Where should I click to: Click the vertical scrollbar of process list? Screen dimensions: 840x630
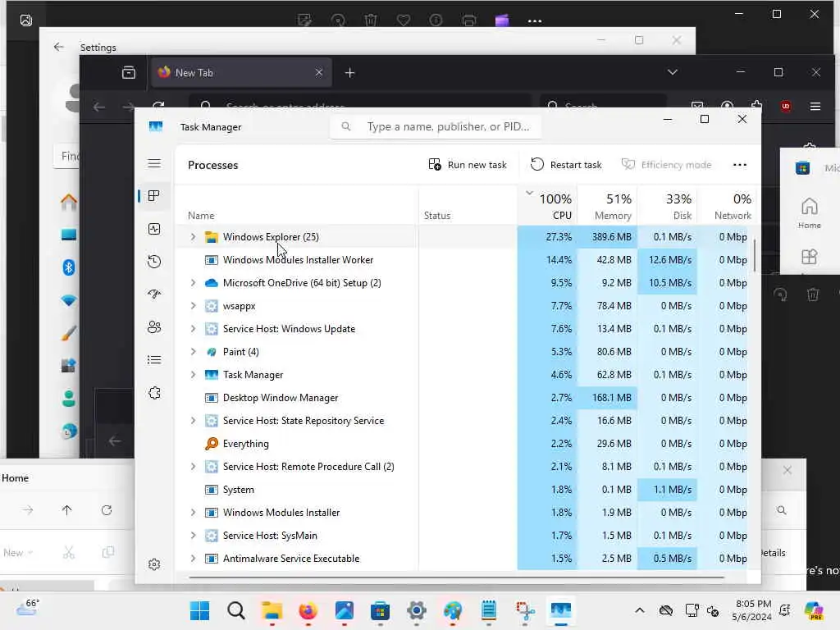[755, 255]
